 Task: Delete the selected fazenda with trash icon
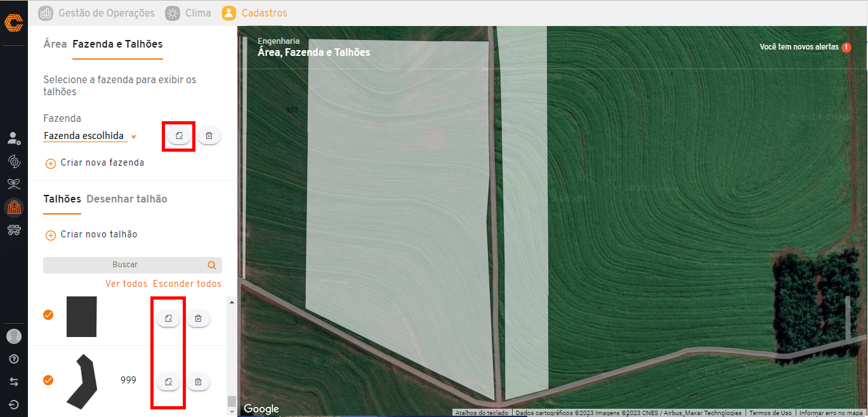click(x=209, y=136)
